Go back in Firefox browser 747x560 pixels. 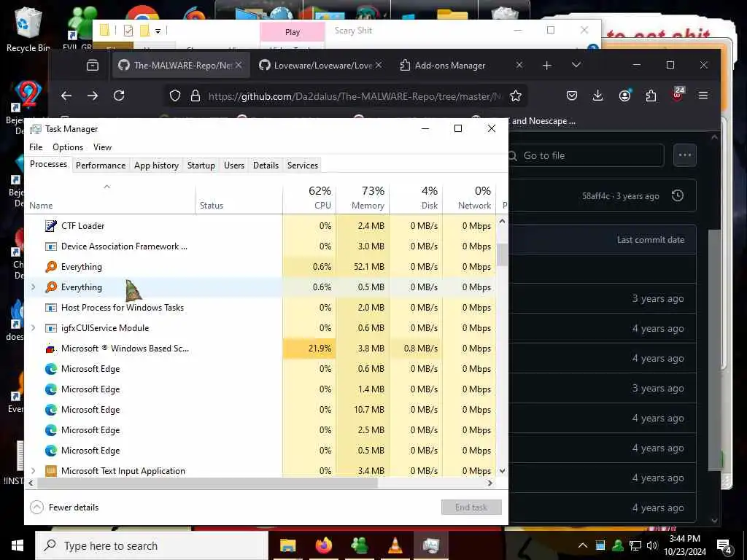[66, 96]
